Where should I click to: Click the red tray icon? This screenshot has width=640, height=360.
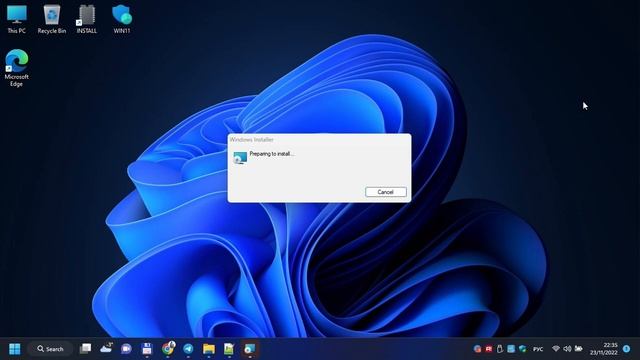coord(489,349)
